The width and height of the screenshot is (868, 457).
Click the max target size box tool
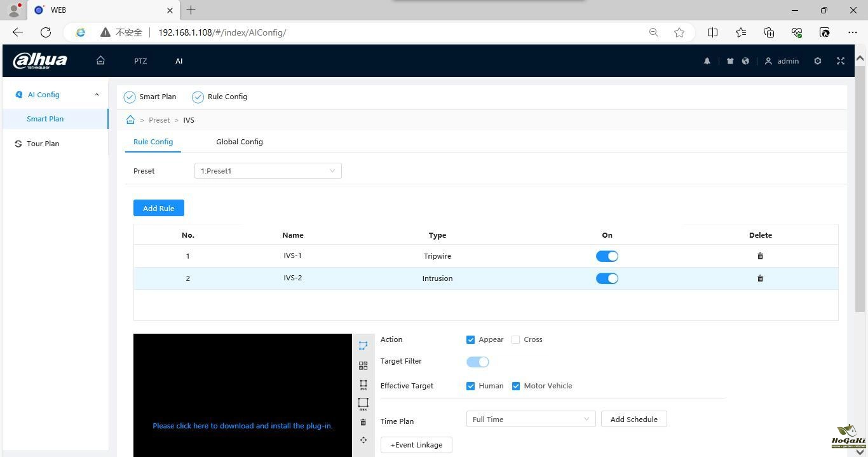point(363,404)
